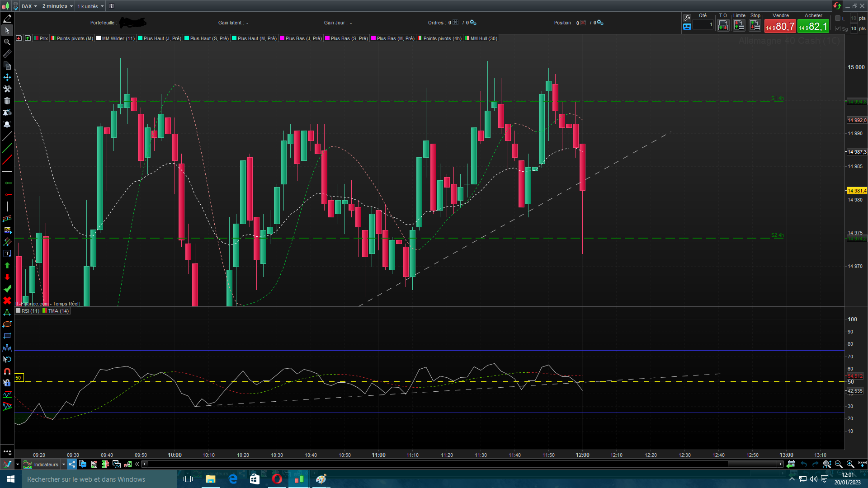Toggle the Sg stop checkbox
Viewport: 868px width, 488px height.
click(838, 28)
